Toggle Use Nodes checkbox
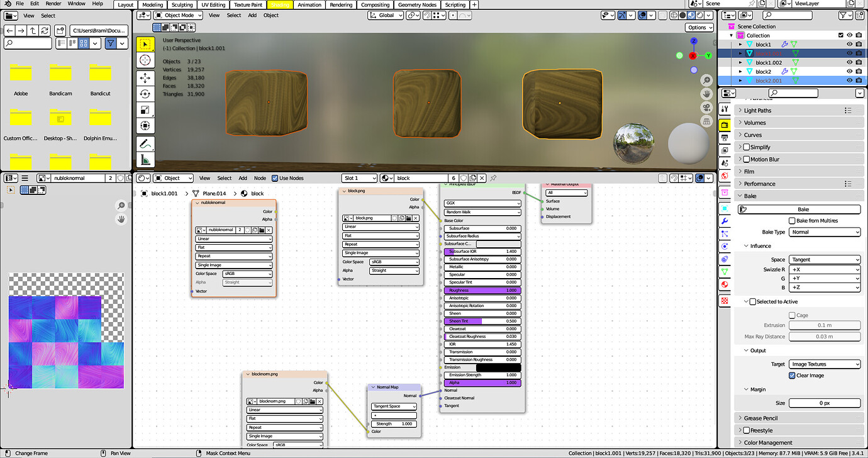 (x=275, y=178)
